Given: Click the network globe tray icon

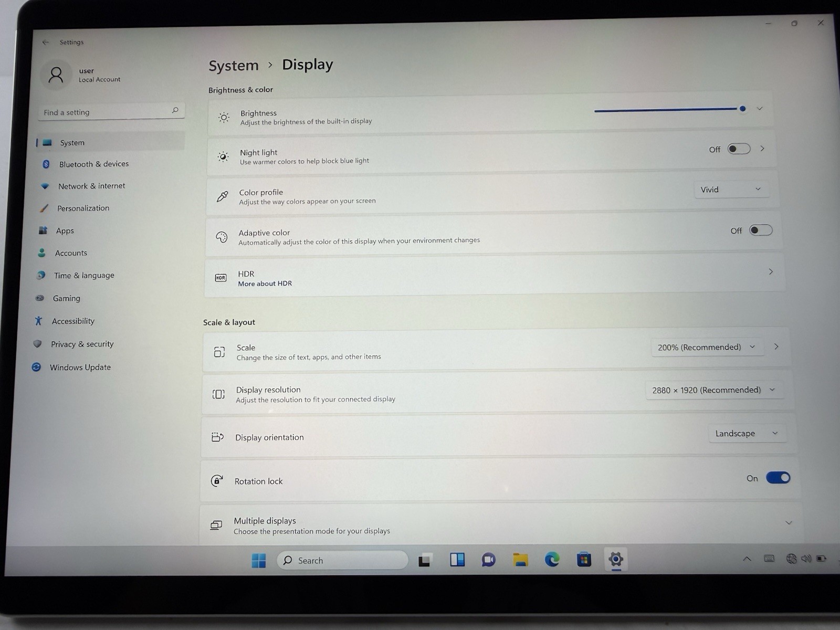Looking at the screenshot, I should tap(791, 559).
